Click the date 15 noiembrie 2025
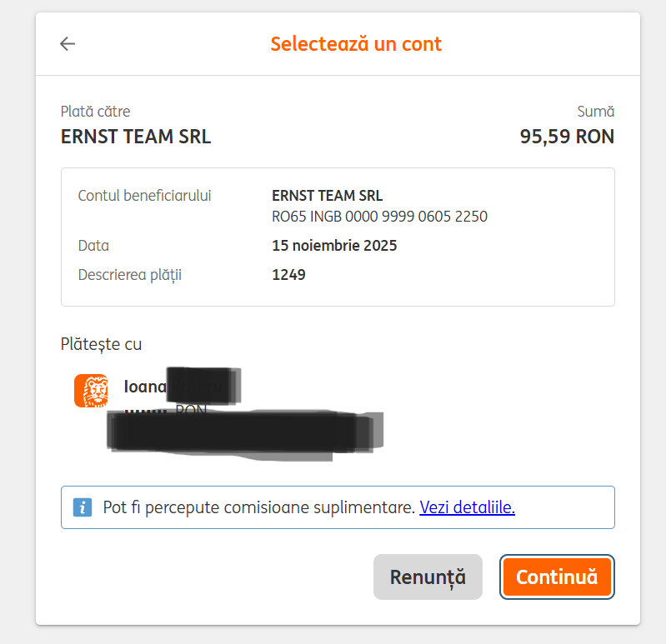The height and width of the screenshot is (644, 666). coord(334,246)
